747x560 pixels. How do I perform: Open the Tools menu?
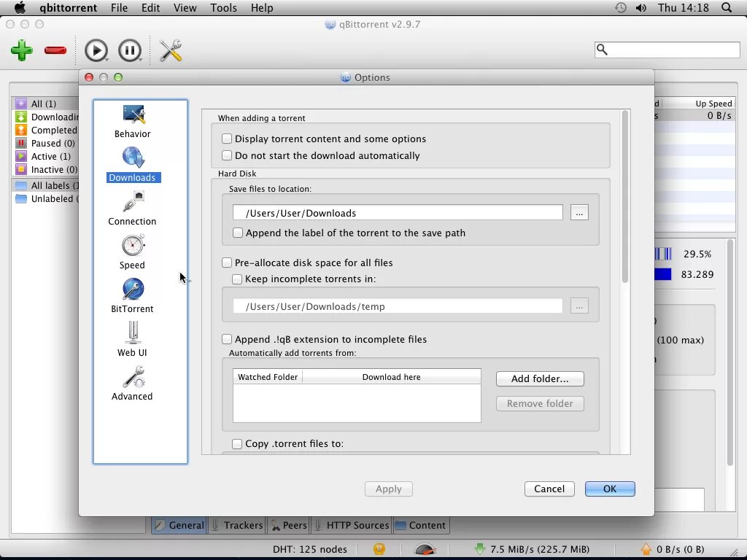[223, 7]
